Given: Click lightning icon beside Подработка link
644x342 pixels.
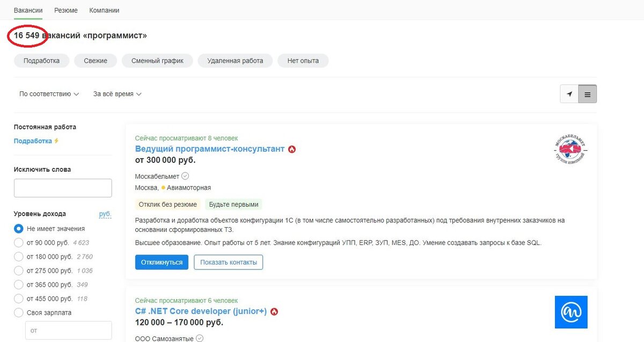Looking at the screenshot, I should tap(56, 141).
